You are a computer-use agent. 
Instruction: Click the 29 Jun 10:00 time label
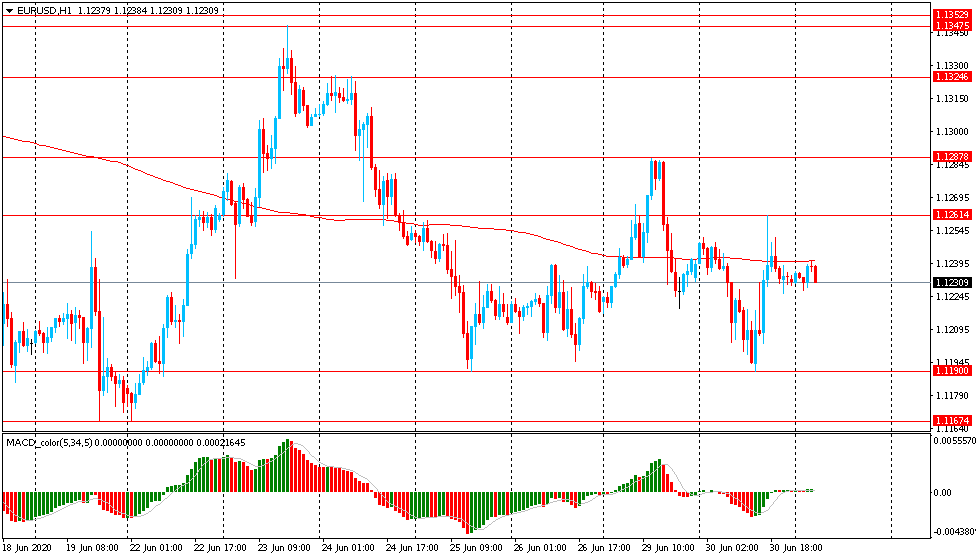(x=668, y=548)
